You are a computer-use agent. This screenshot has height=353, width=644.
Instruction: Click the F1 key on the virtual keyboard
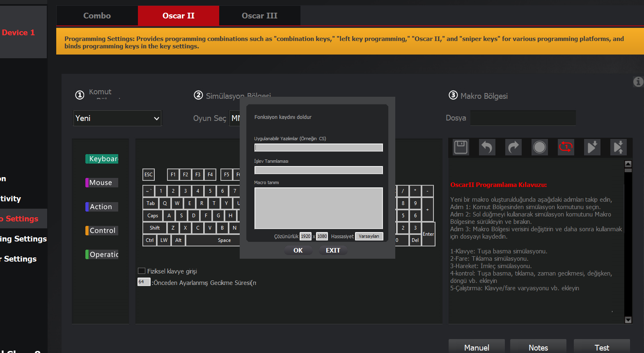point(173,175)
